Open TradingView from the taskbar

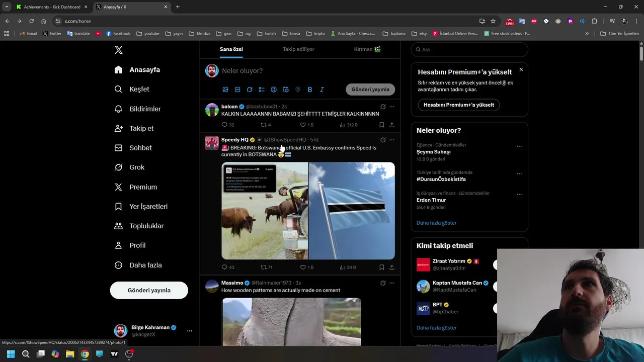tap(114, 354)
